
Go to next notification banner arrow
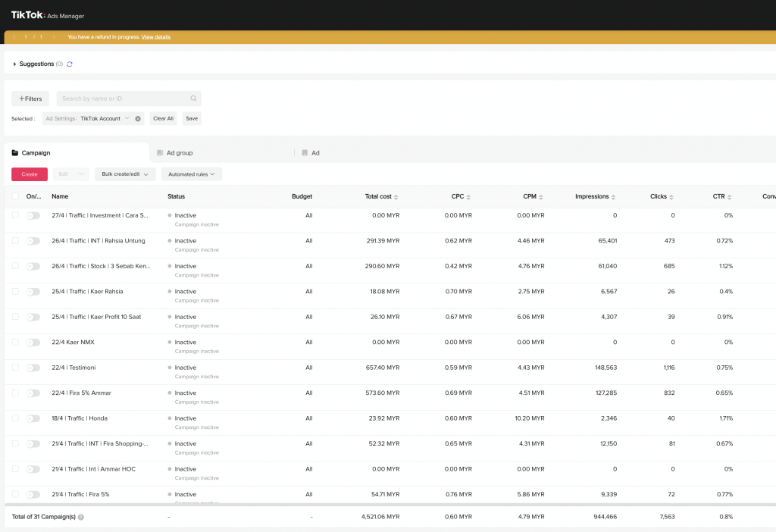pyautogui.click(x=54, y=37)
